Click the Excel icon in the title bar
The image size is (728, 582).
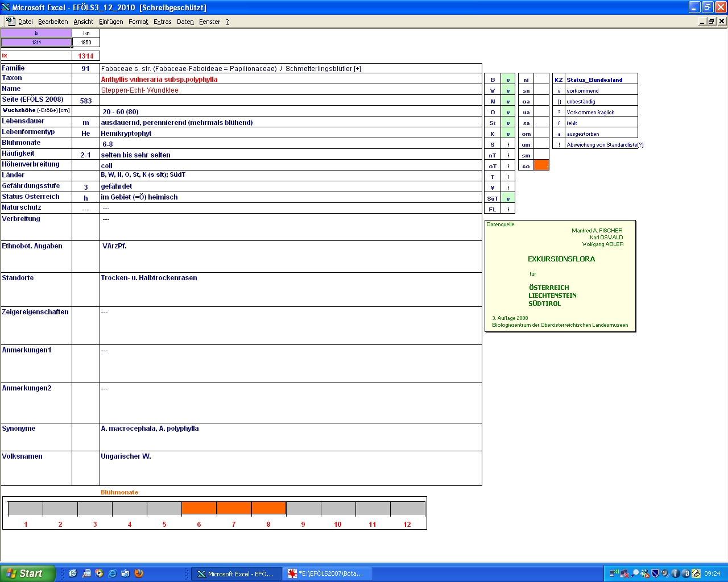[6, 7]
